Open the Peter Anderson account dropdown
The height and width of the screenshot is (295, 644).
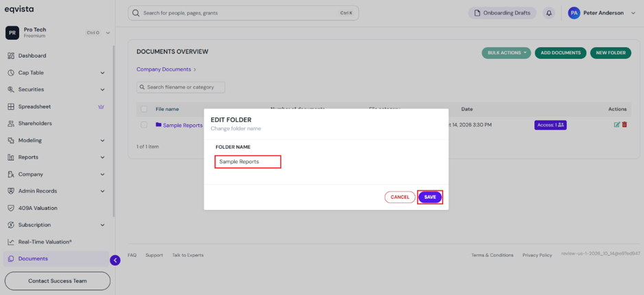[632, 13]
